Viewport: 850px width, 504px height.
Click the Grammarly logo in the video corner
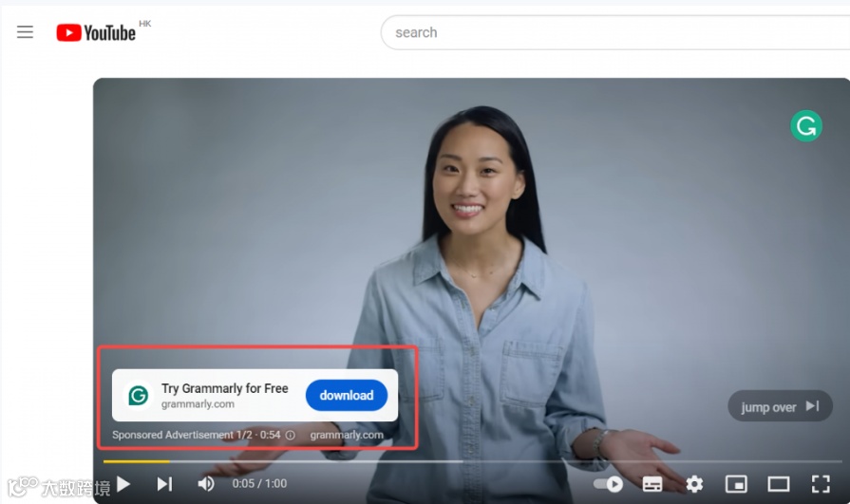point(806,126)
